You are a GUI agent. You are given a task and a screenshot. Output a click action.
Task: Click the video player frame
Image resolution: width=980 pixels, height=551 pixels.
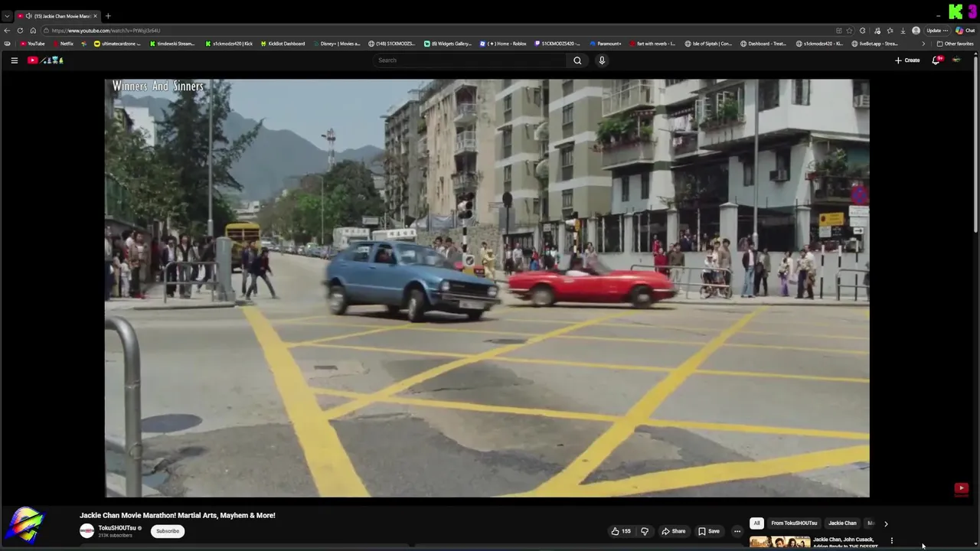click(x=487, y=288)
